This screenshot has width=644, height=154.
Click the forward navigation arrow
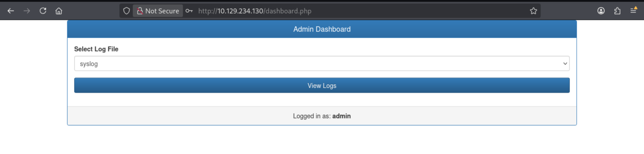27,11
